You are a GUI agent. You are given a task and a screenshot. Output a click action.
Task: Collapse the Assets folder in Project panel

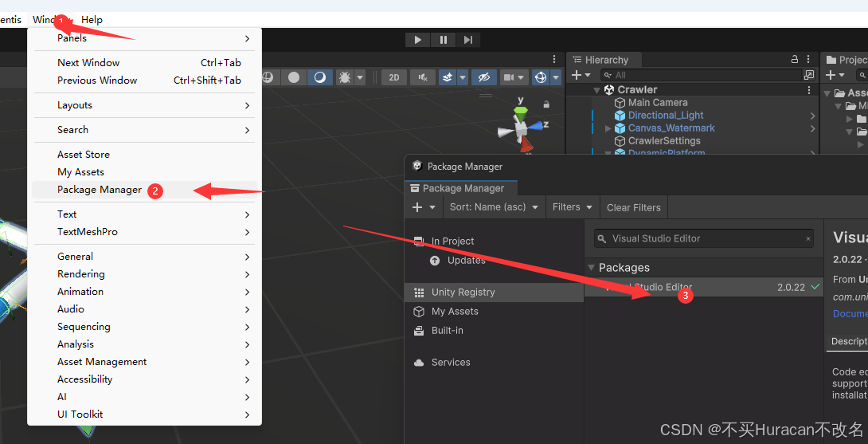(827, 93)
